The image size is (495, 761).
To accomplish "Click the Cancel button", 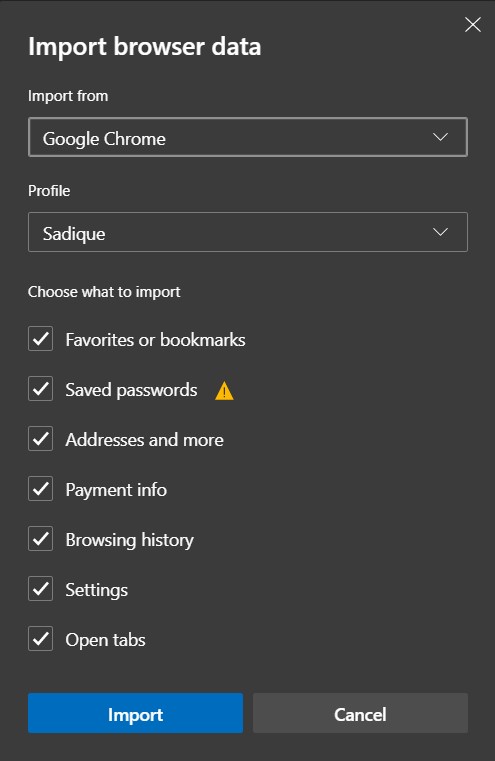I will pos(360,713).
